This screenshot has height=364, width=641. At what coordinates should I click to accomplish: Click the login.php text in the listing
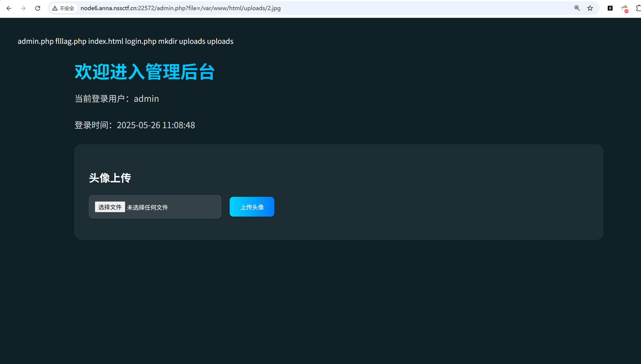pyautogui.click(x=140, y=41)
